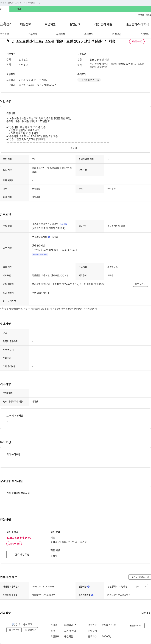Click the job title 대명 소노호텔앤리조트 heading

click(61, 41)
